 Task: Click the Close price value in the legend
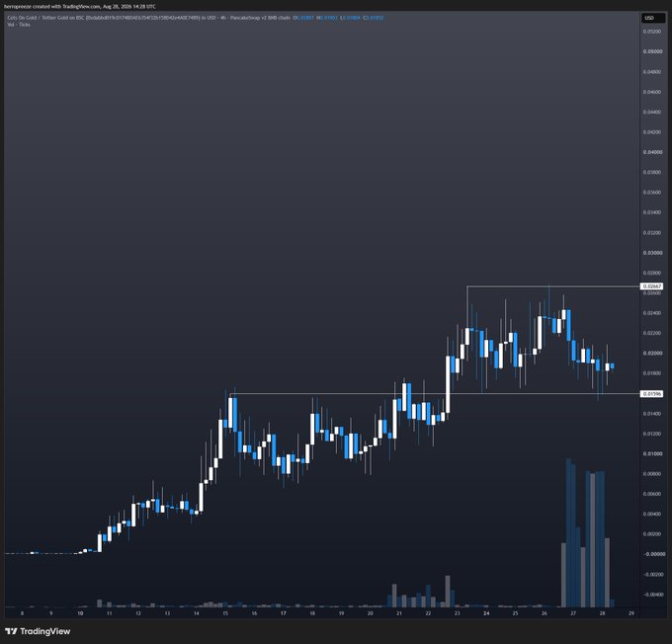coord(374,18)
